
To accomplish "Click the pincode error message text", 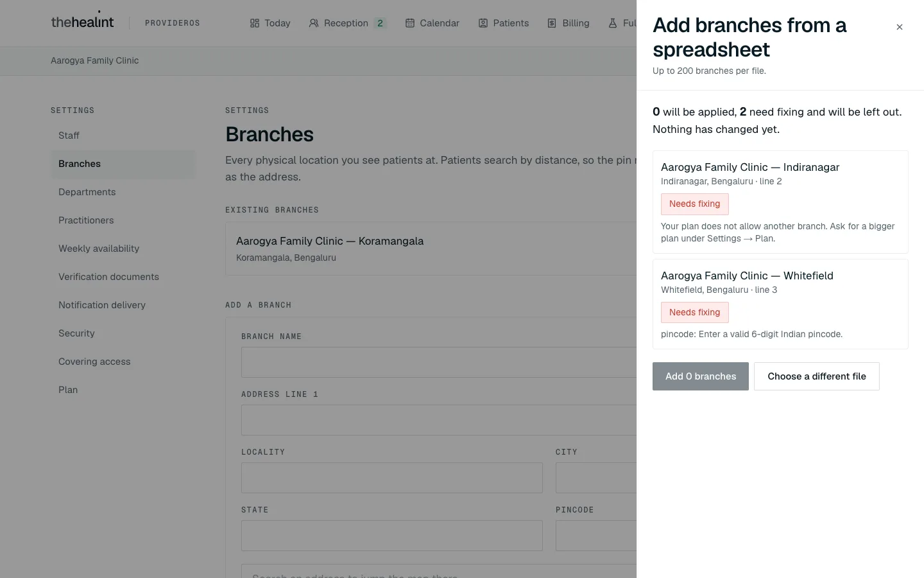I will pyautogui.click(x=751, y=334).
